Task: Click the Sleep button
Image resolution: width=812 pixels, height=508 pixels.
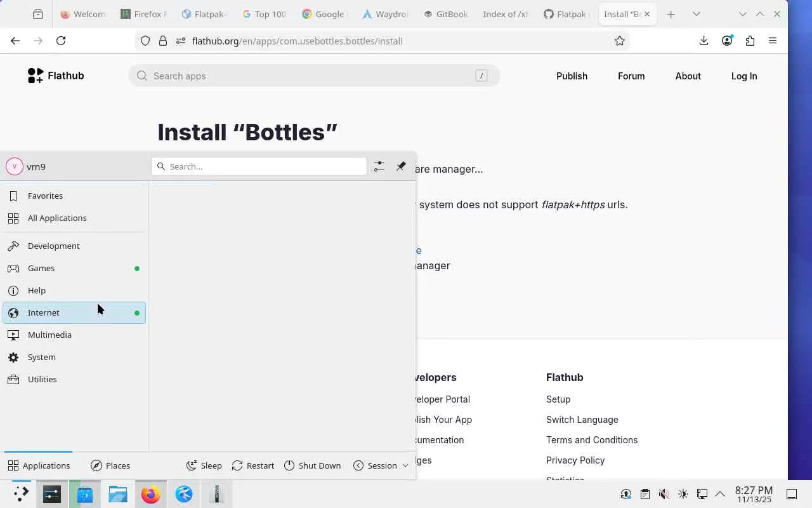Action: click(204, 465)
